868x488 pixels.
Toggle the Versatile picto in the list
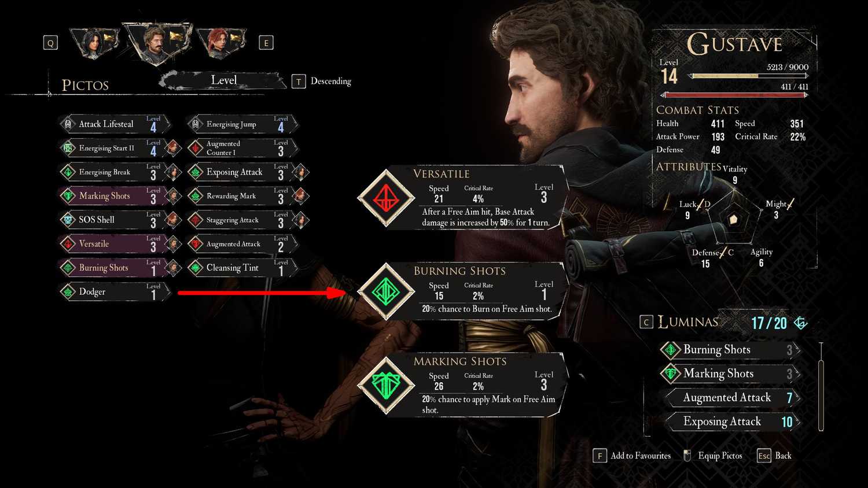click(114, 244)
